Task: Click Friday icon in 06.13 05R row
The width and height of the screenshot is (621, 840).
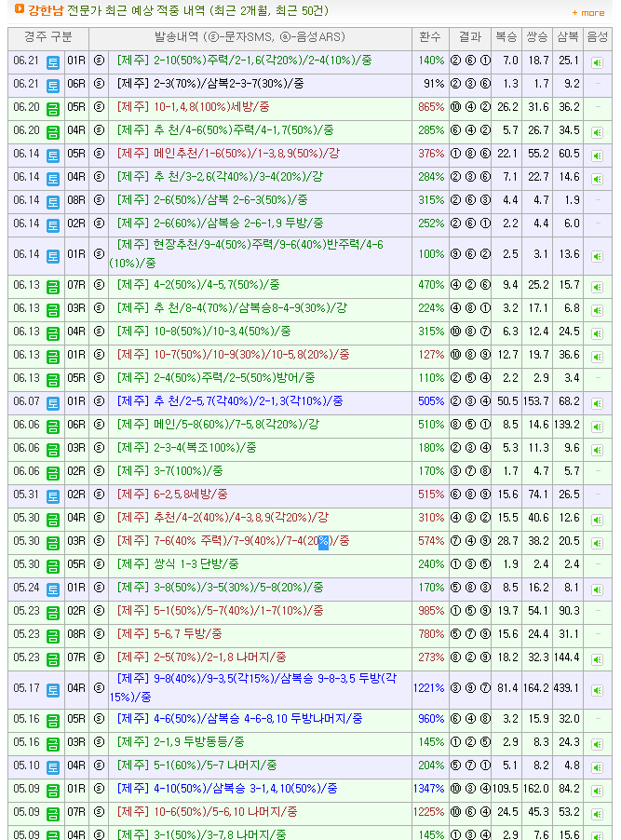Action: [53, 379]
